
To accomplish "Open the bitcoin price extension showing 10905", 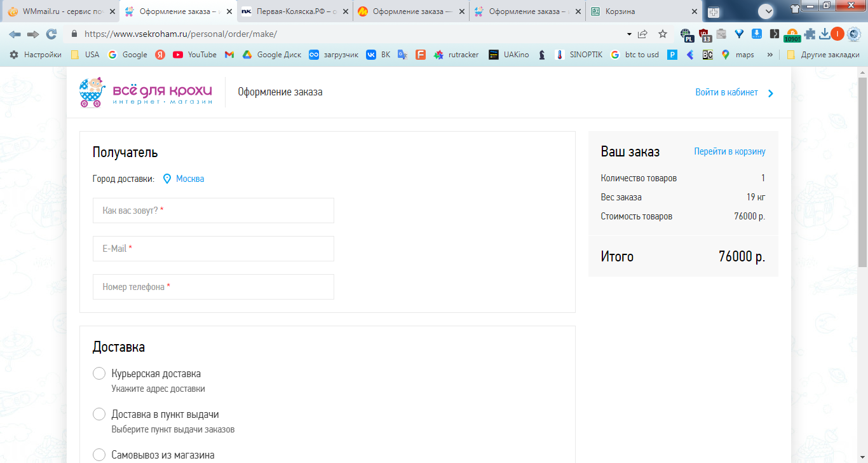I will pos(792,36).
